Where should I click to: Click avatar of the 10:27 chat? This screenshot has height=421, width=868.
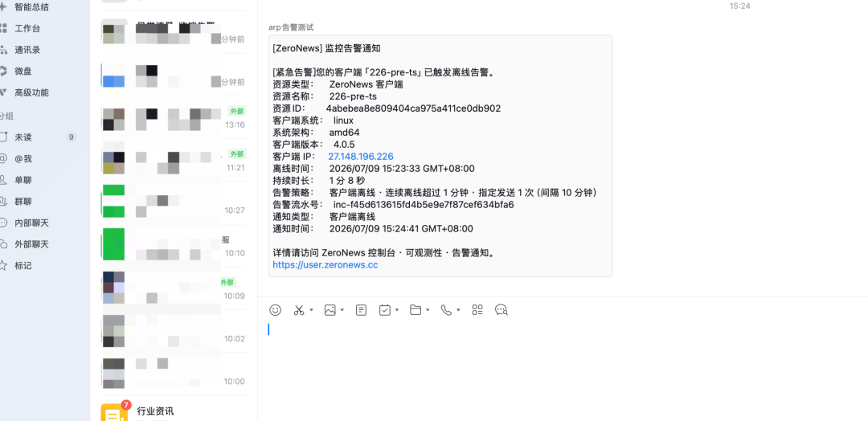(113, 201)
